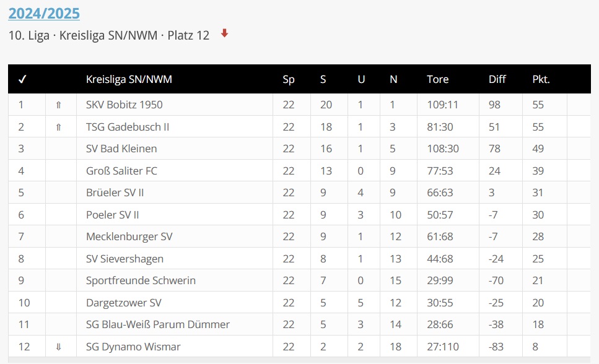The width and height of the screenshot is (599, 364).
Task: Click SV Bad Kleinen in the table
Action: 121,149
